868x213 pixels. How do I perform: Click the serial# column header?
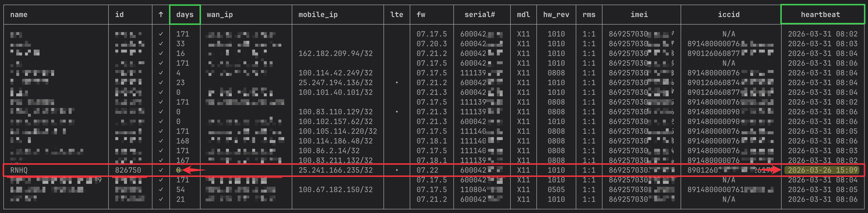[479, 15]
